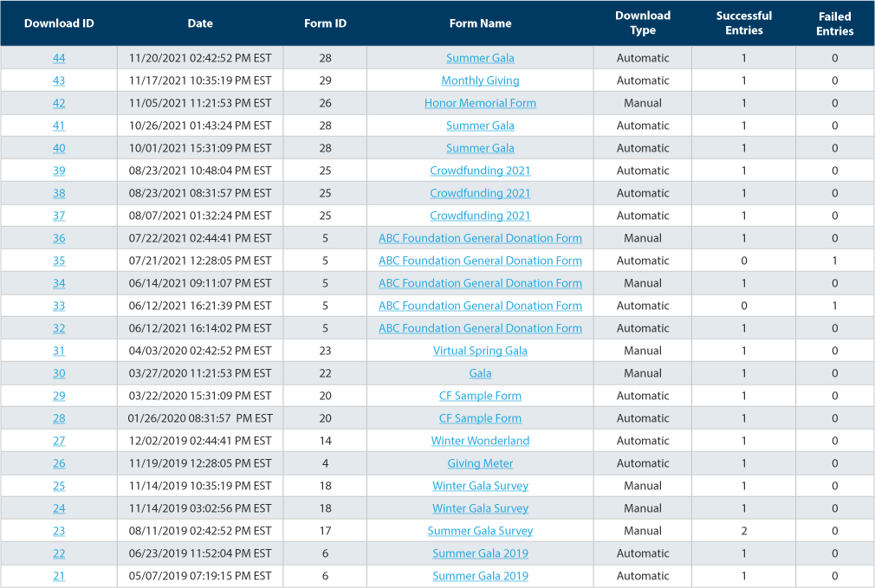Open download ID 31 link
The height and width of the screenshot is (588, 875).
[59, 351]
